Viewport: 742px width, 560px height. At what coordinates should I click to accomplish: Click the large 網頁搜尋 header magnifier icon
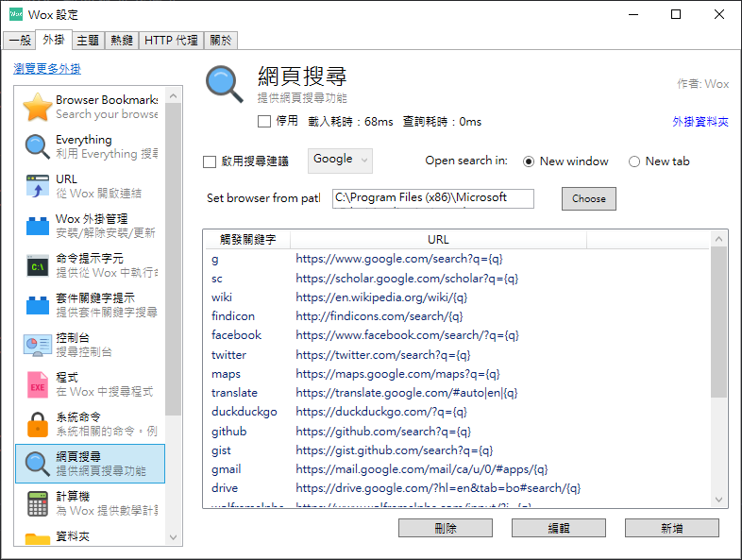(225, 84)
